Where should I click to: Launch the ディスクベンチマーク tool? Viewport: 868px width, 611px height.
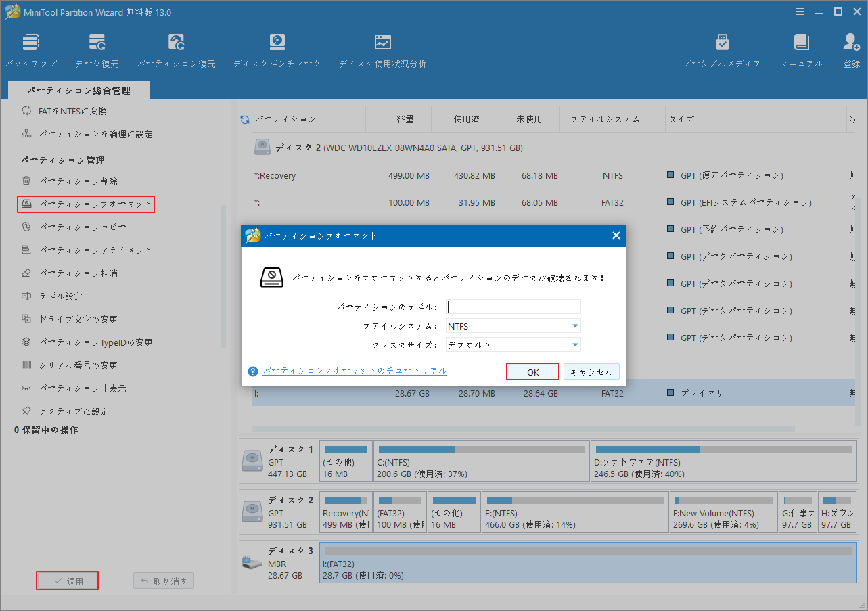pos(277,49)
